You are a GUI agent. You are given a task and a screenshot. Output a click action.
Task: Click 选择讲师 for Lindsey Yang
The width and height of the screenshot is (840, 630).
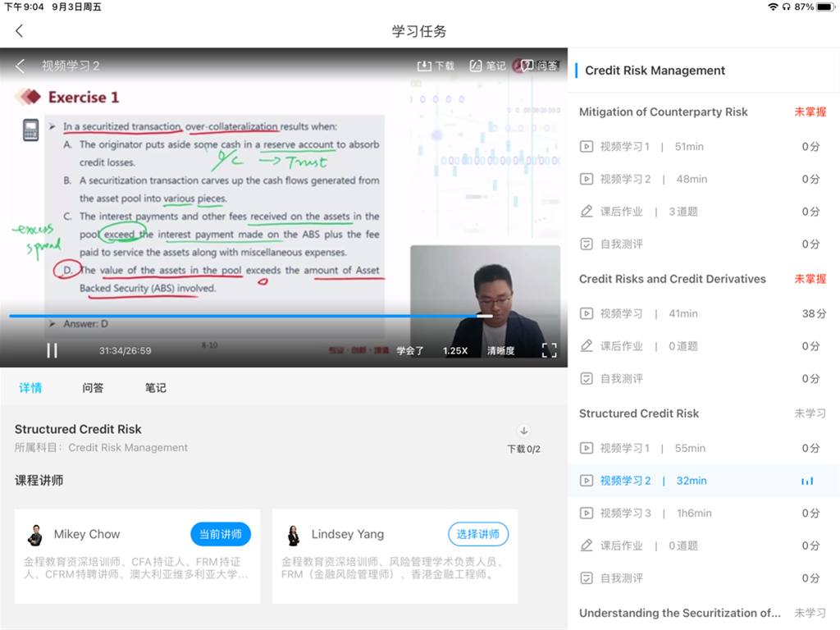coord(478,534)
